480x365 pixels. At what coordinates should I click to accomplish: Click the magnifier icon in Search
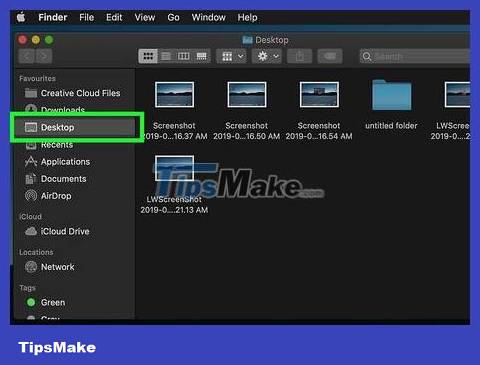[367, 56]
